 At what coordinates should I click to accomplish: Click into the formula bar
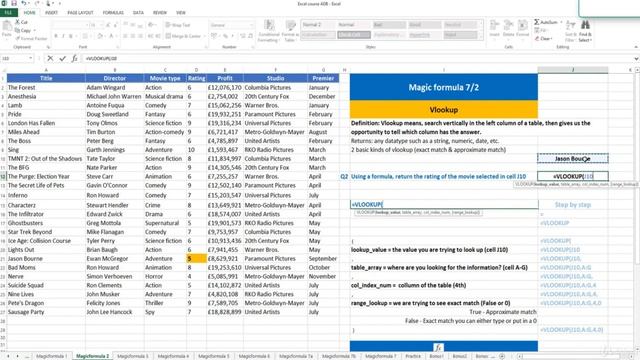pos(356,59)
